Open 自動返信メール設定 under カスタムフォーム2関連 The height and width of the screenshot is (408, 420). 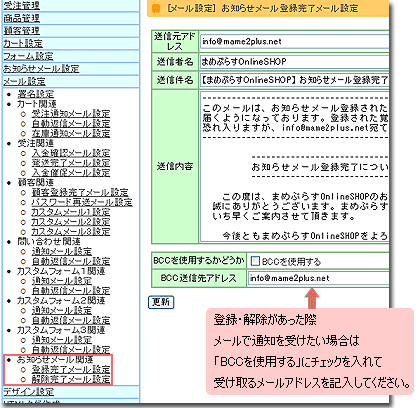pos(71,320)
